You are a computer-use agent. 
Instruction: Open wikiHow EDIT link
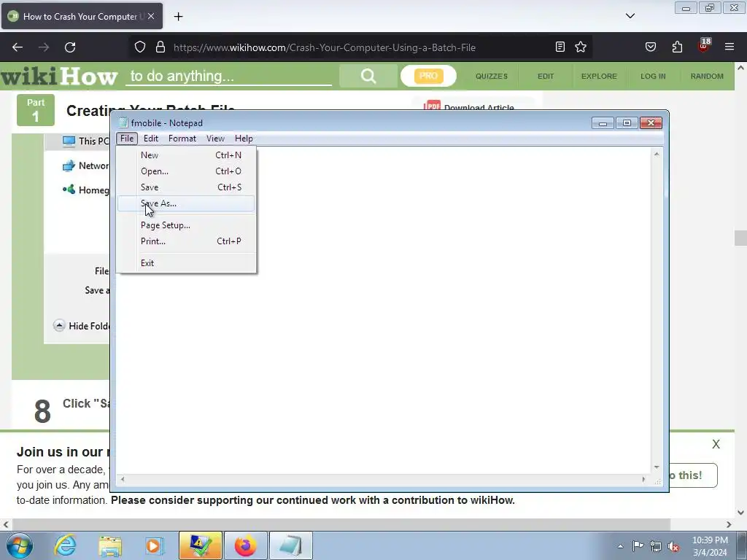pos(546,76)
